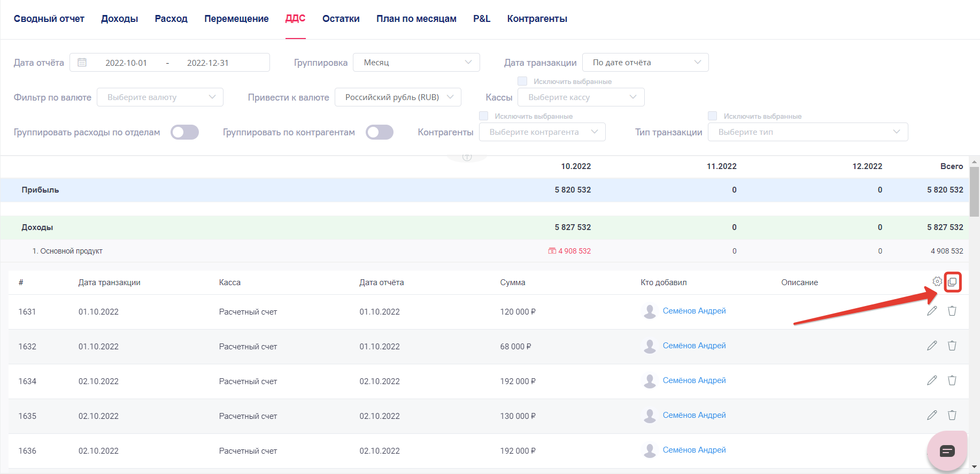This screenshot has width=980, height=474.
Task: Click pencil icon for transaction 1634
Action: click(x=932, y=380)
